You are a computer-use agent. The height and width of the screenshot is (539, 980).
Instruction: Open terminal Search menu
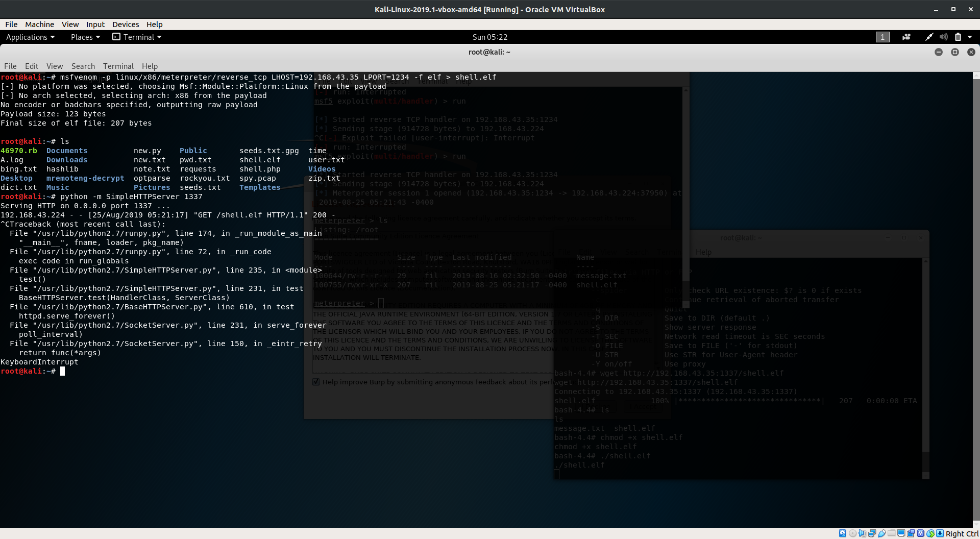coord(83,66)
